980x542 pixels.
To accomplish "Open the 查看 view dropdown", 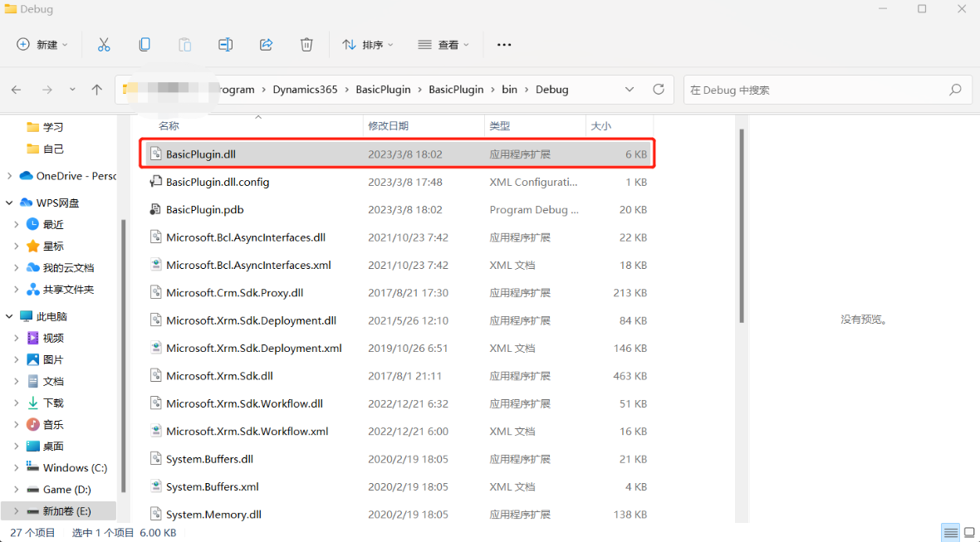I will (443, 44).
